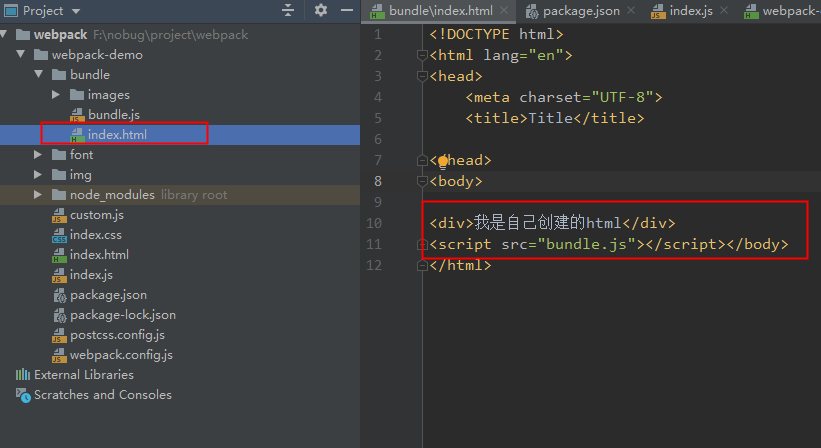Fold the head tag on line 3
Screen dimensions: 821x448
(422, 76)
